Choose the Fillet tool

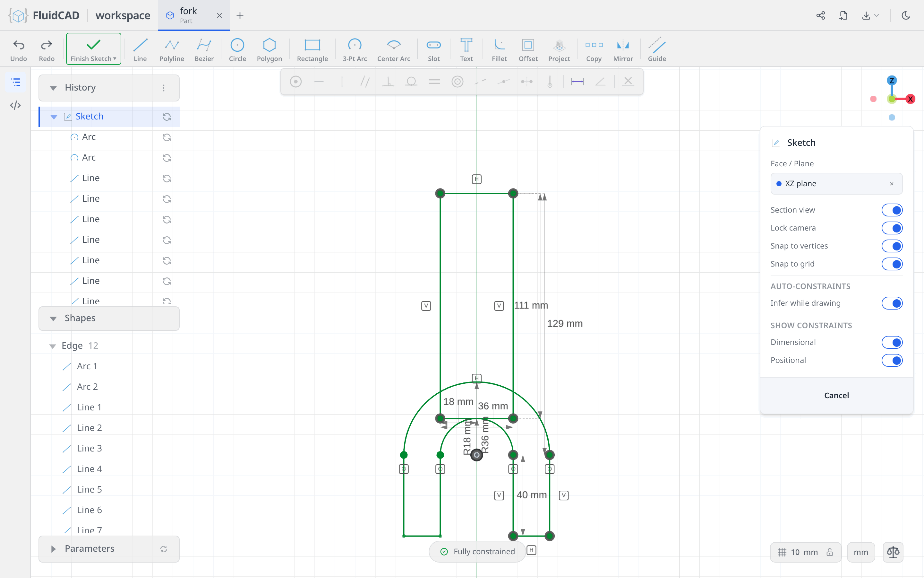pos(499,50)
